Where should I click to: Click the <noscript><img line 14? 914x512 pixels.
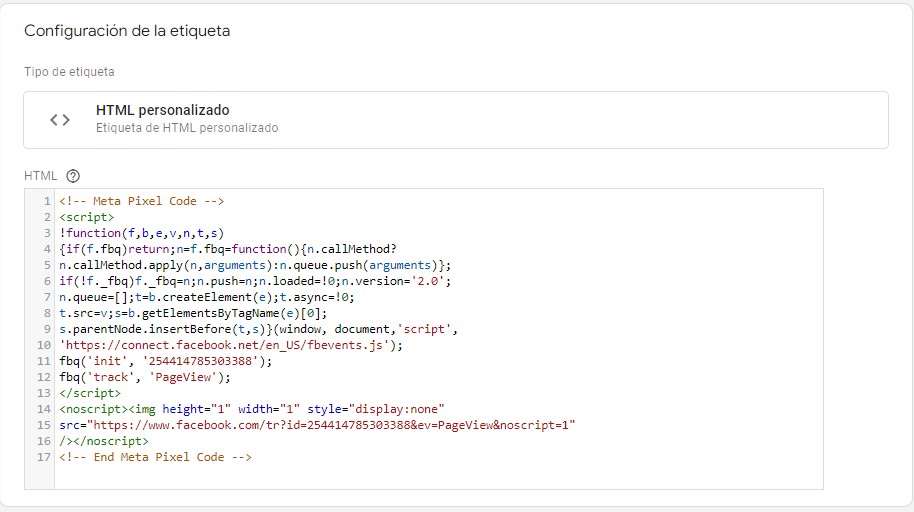click(252, 409)
